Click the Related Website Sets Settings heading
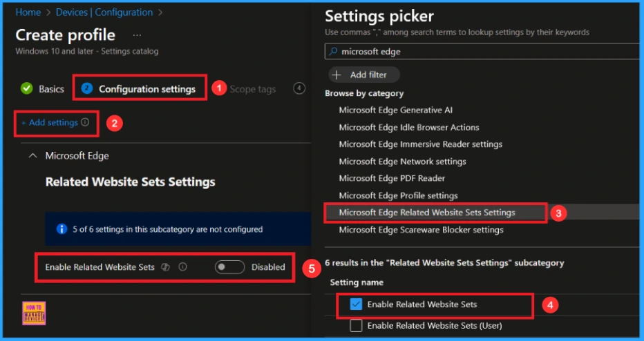 130,182
